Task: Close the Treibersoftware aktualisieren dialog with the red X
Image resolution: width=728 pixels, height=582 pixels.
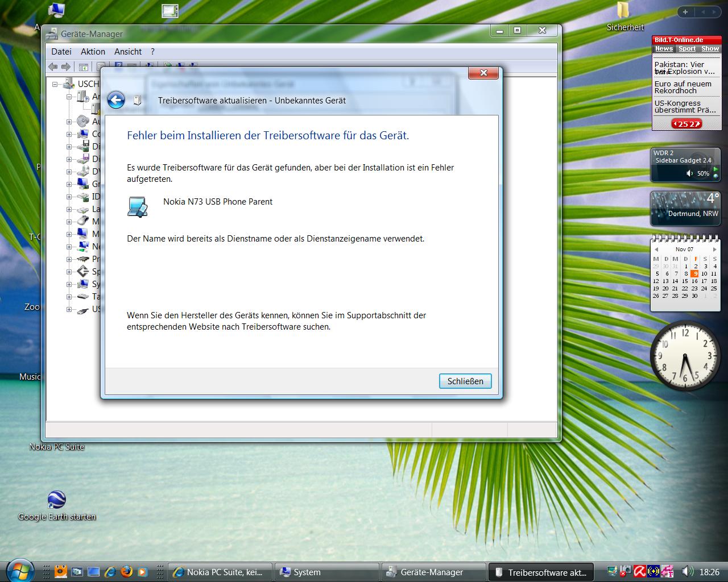Action: pos(483,73)
